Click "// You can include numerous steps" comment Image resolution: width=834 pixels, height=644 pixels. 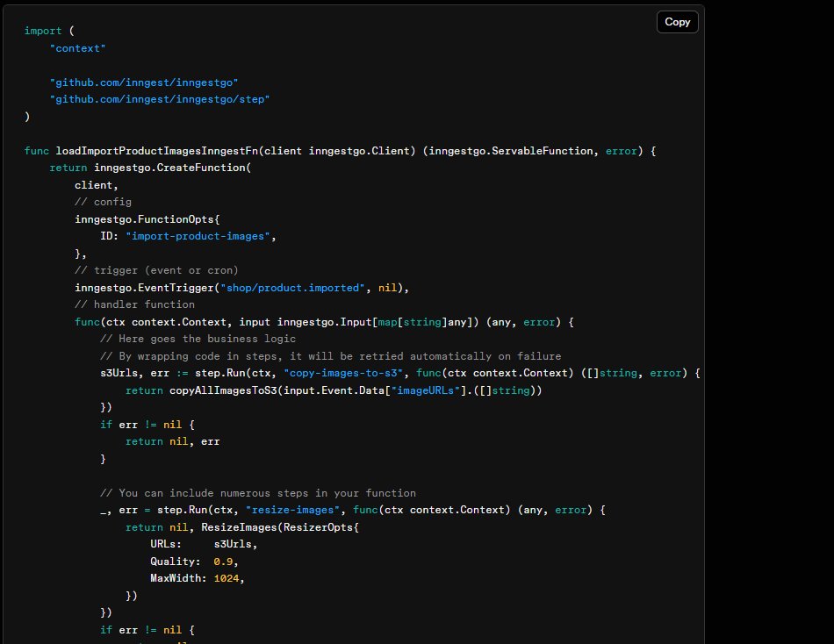tap(258, 493)
